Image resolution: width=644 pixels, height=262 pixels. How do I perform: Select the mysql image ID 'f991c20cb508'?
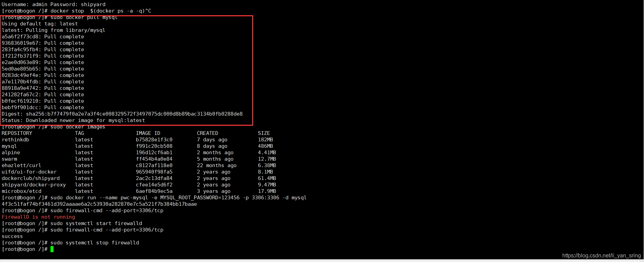154,146
